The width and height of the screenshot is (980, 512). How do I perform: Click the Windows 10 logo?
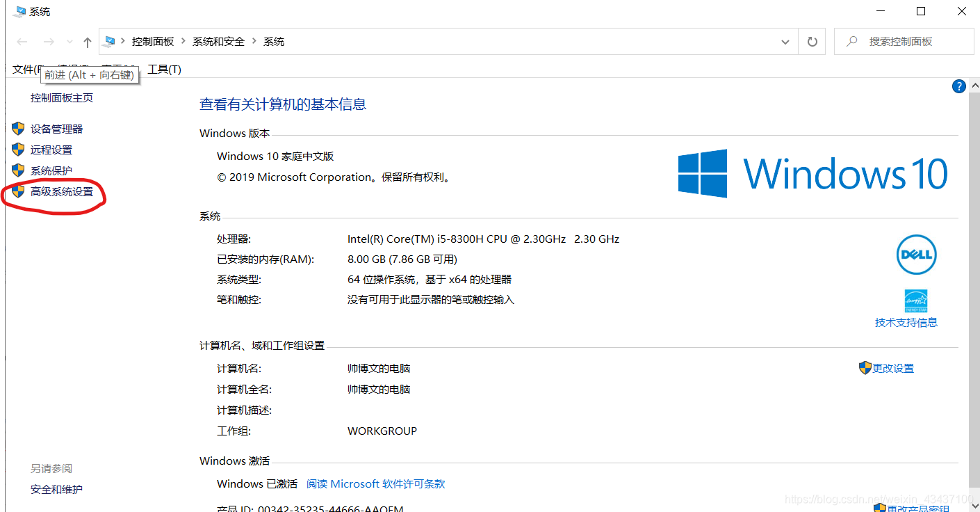813,173
